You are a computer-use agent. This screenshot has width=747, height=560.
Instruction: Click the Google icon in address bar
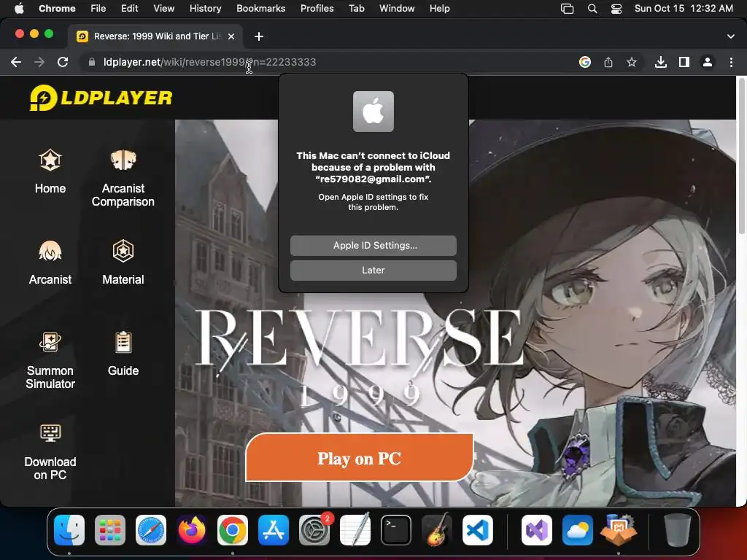point(585,62)
